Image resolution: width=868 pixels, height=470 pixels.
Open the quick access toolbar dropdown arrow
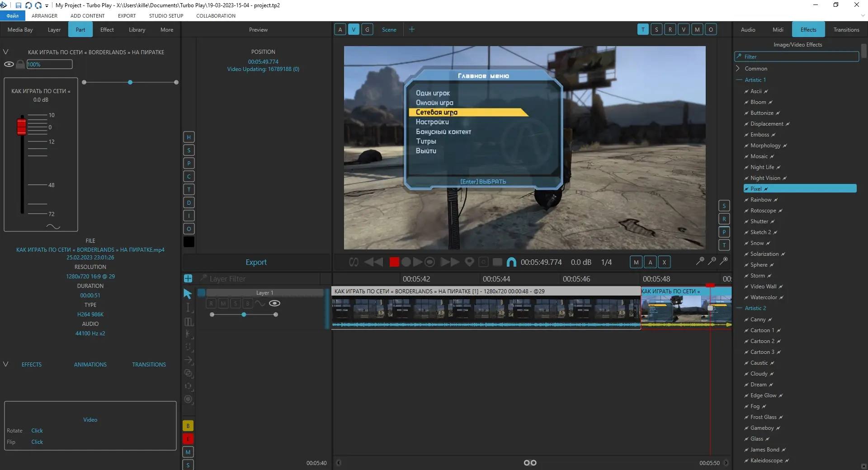(47, 6)
